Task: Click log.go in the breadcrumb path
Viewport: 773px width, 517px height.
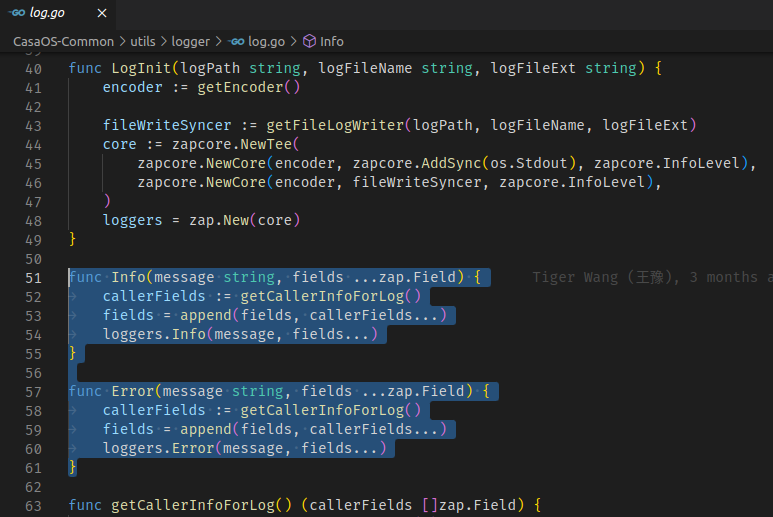Action: pyautogui.click(x=266, y=42)
